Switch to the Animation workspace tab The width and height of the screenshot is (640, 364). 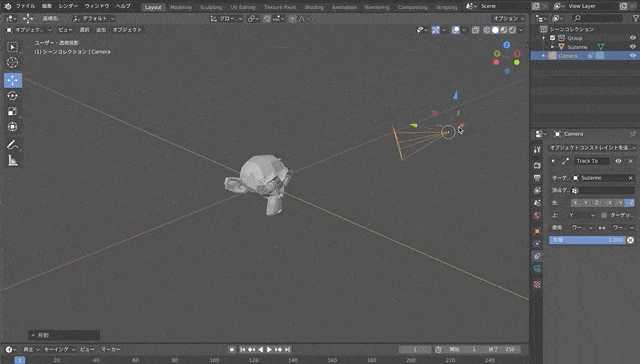coord(344,7)
